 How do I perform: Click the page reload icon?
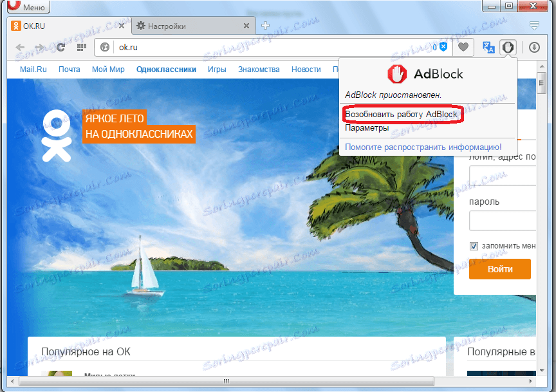tap(60, 47)
